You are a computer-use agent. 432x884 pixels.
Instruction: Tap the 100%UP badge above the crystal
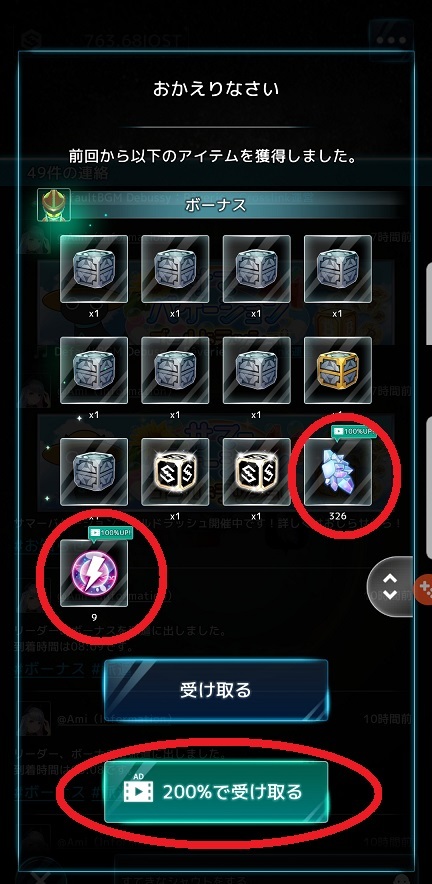[353, 432]
